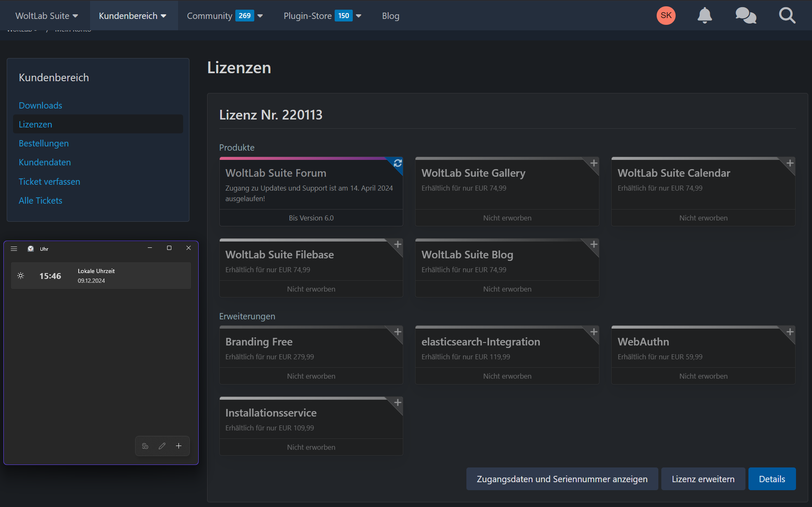This screenshot has width=812, height=507.
Task: Add a new clock with plus button
Action: [x=179, y=446]
